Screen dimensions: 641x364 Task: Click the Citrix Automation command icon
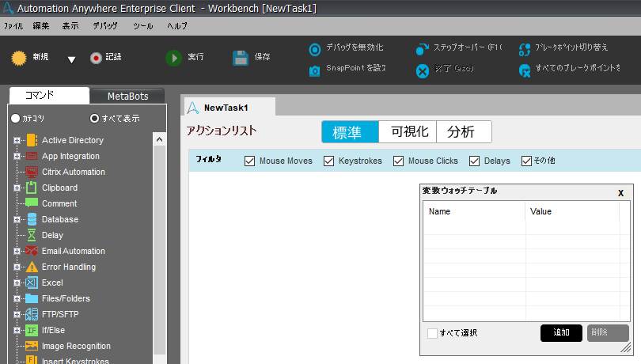point(32,173)
